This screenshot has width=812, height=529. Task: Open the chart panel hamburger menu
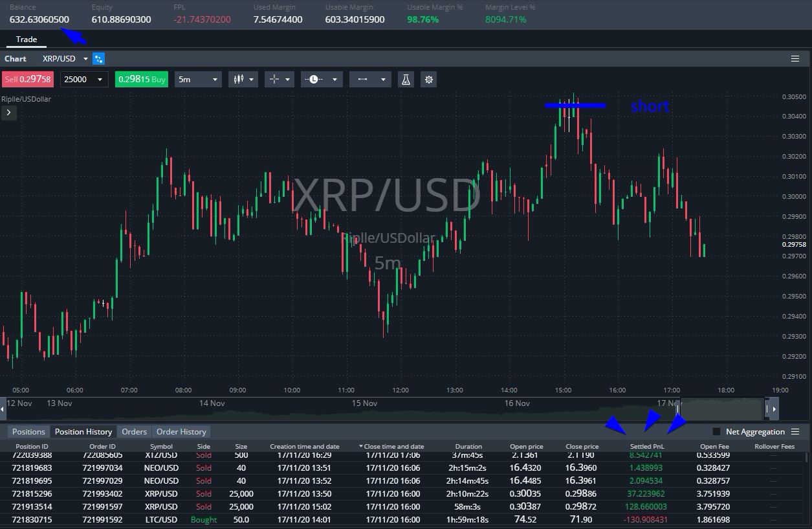point(795,58)
